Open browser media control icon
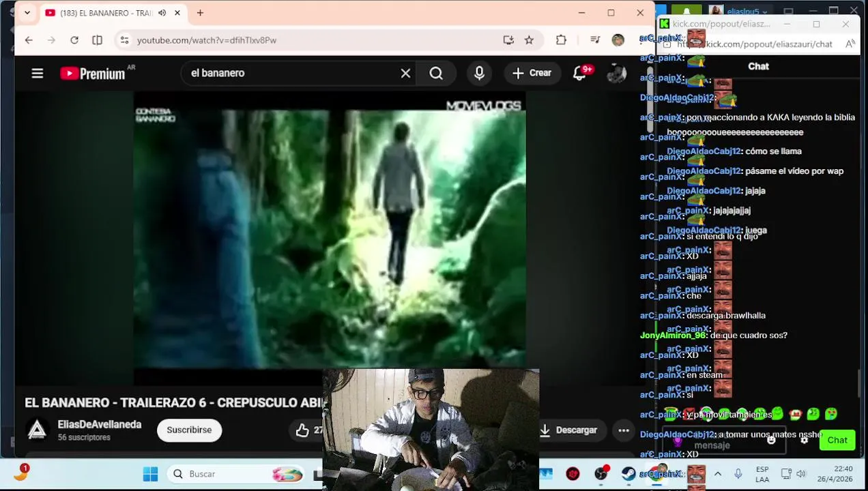The height and width of the screenshot is (491, 868). (x=595, y=40)
